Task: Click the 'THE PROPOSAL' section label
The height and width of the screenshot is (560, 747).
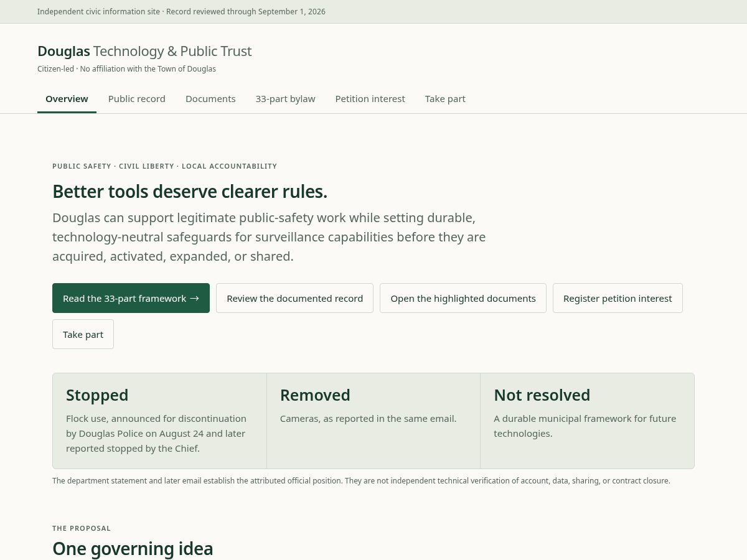Action: pyautogui.click(x=82, y=528)
